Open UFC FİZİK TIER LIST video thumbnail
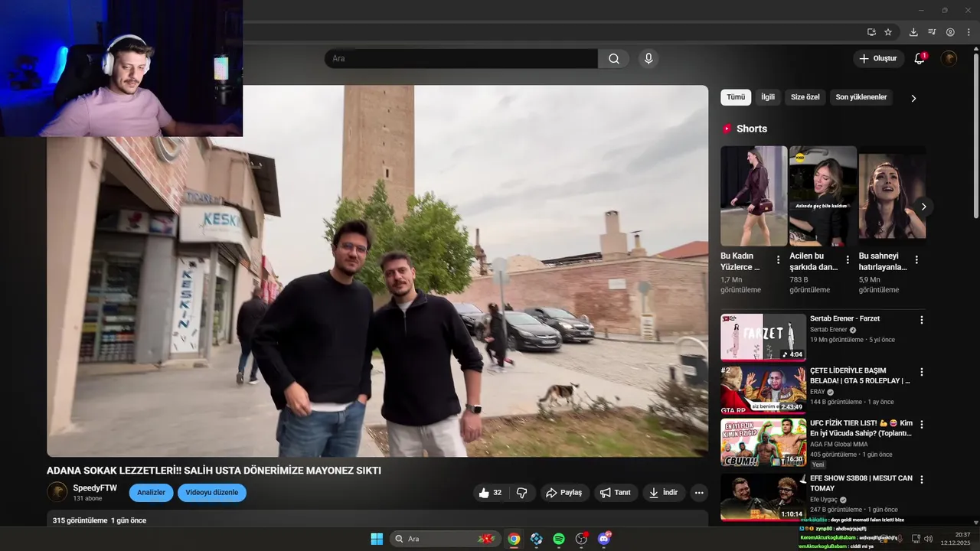 [x=763, y=442]
